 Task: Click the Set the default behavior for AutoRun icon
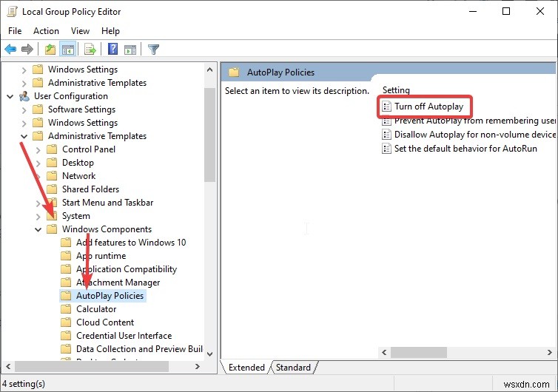386,149
